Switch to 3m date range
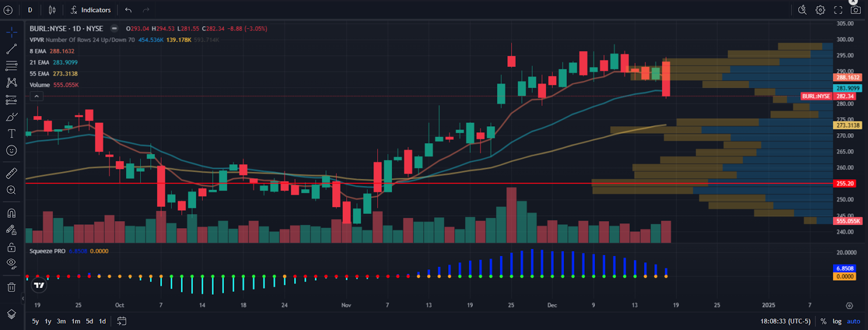This screenshot has width=868, height=330. [x=61, y=321]
